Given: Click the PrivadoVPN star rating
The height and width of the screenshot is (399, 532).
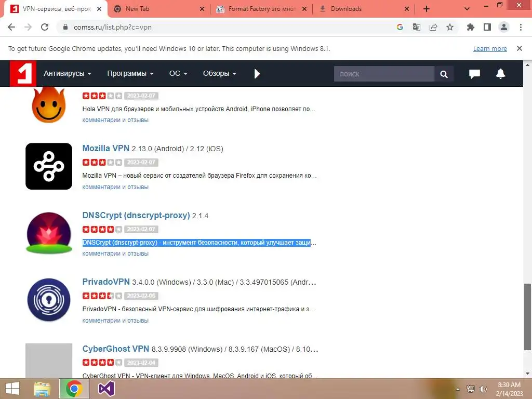Looking at the screenshot, I should click(102, 296).
